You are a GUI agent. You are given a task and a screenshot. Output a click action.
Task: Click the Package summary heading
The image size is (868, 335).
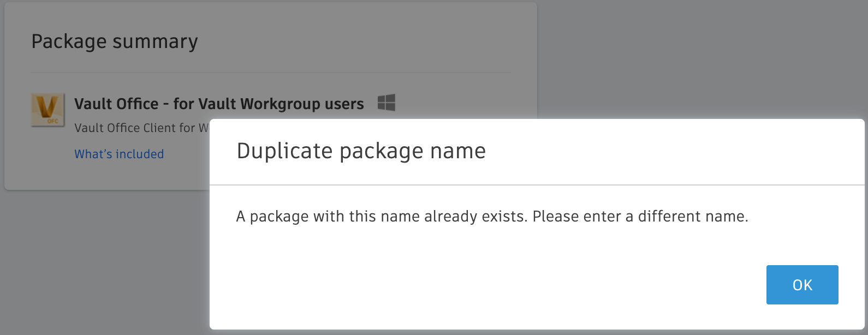click(115, 41)
